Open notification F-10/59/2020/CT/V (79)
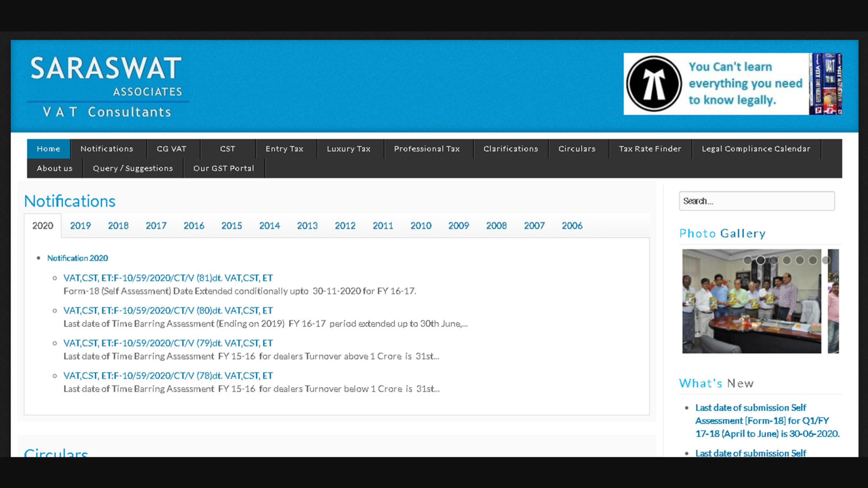This screenshot has height=488, width=868. [x=168, y=343]
